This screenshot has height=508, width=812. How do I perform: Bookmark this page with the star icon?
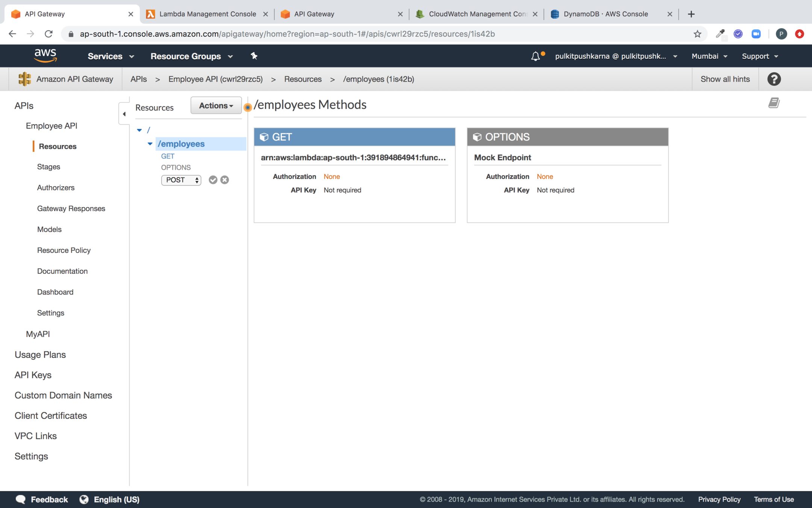point(697,34)
